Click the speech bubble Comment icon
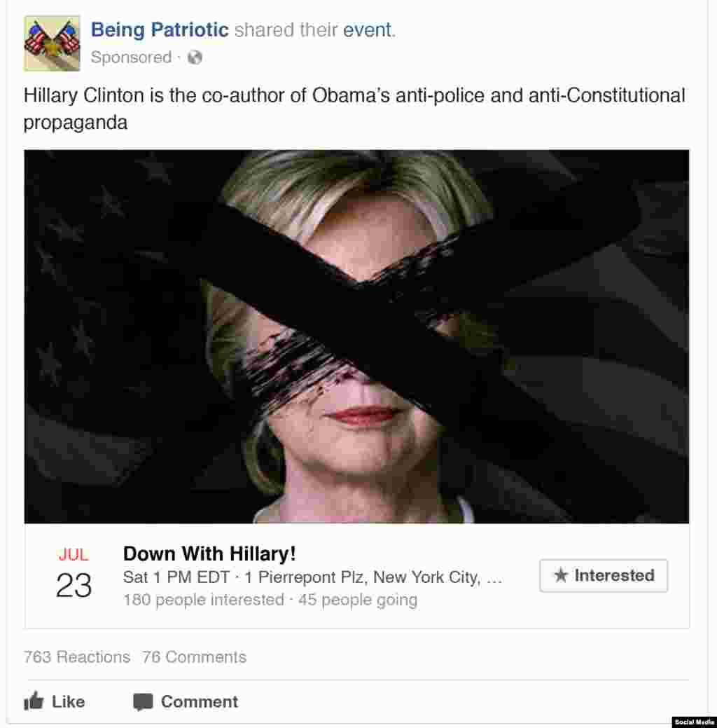The height and width of the screenshot is (728, 717). point(142,702)
